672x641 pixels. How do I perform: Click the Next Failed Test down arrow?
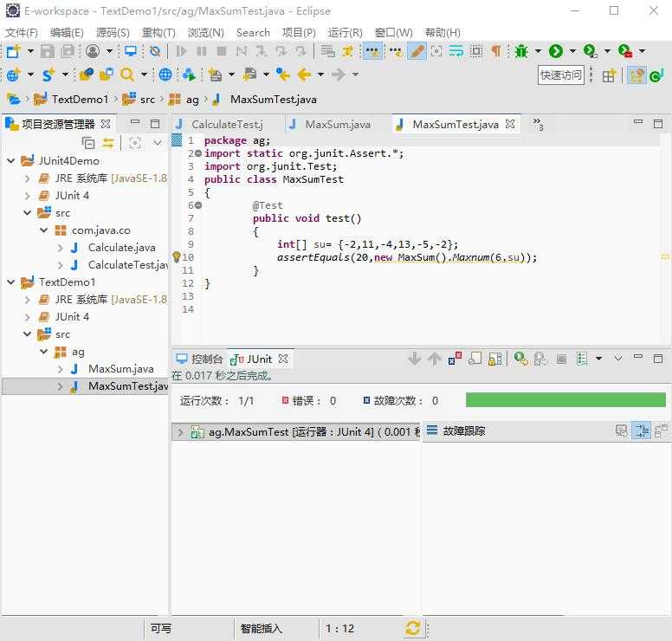[x=415, y=359]
